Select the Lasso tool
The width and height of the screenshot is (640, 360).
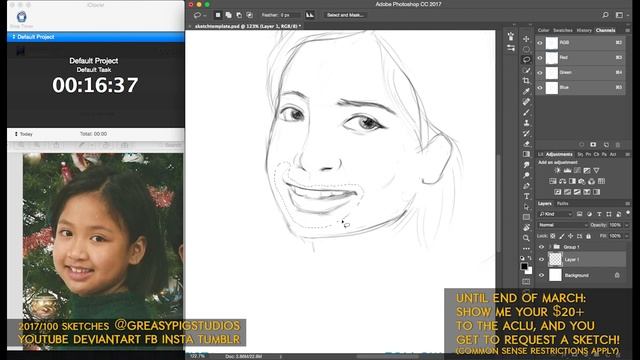527,60
